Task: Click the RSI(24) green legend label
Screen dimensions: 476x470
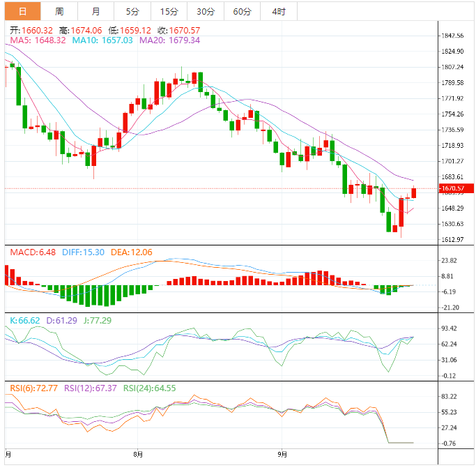Action: tap(149, 388)
